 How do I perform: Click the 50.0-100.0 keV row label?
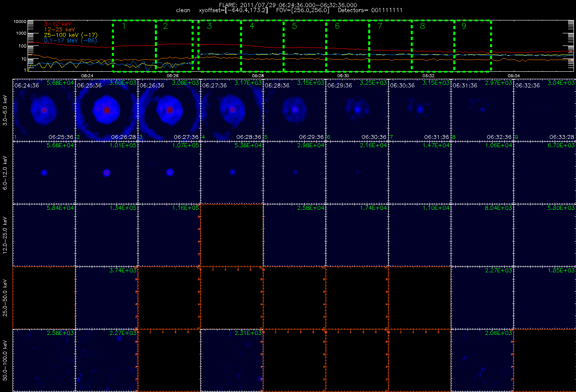click(5, 360)
